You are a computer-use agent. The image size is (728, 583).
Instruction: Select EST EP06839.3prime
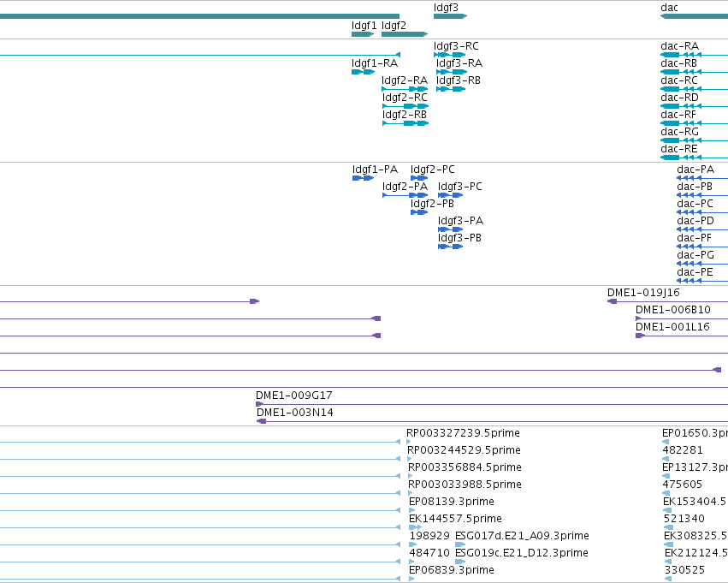tap(452, 570)
